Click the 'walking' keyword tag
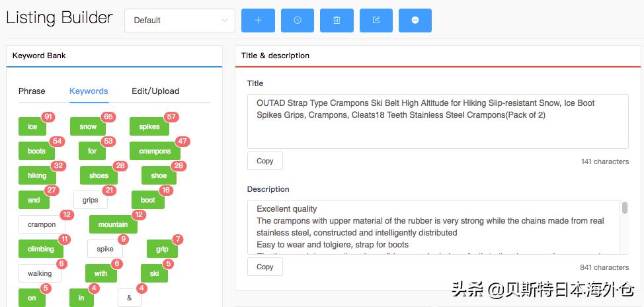The image size is (644, 307). 40,273
